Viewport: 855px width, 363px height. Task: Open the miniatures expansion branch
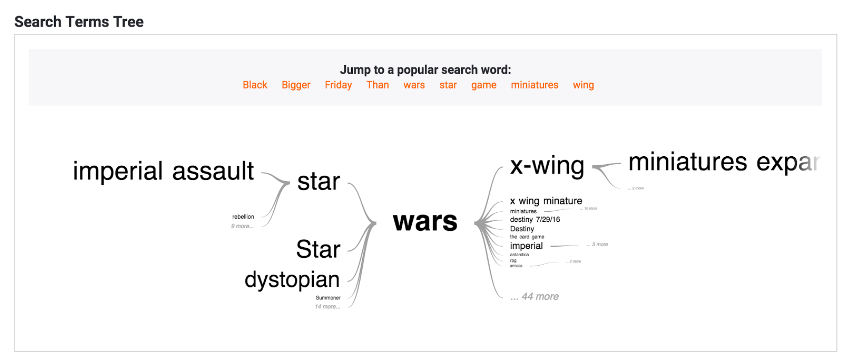coord(724,162)
